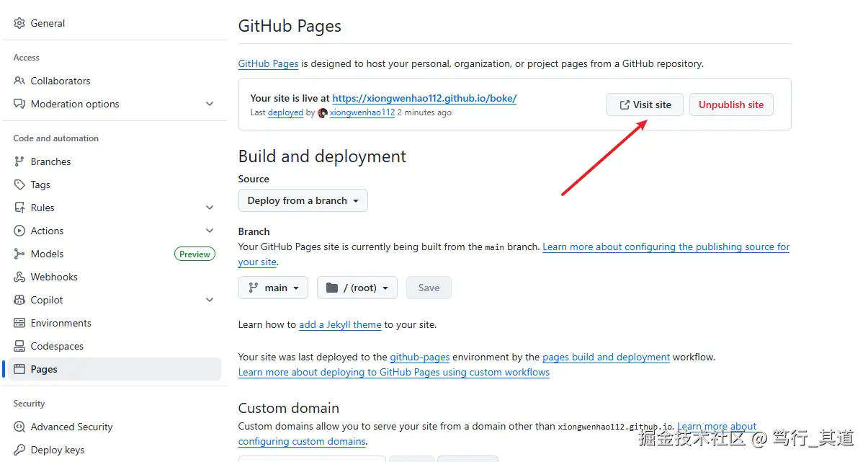Open xiongwenhao112 user profile link
The image size is (868, 462).
pyautogui.click(x=362, y=112)
